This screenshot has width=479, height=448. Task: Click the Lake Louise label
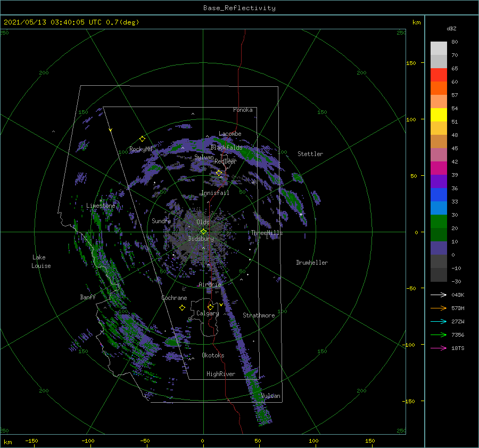point(41,262)
